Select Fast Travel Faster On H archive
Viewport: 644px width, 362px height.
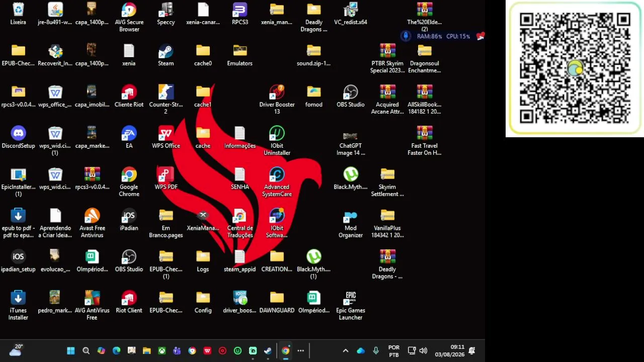tap(425, 141)
